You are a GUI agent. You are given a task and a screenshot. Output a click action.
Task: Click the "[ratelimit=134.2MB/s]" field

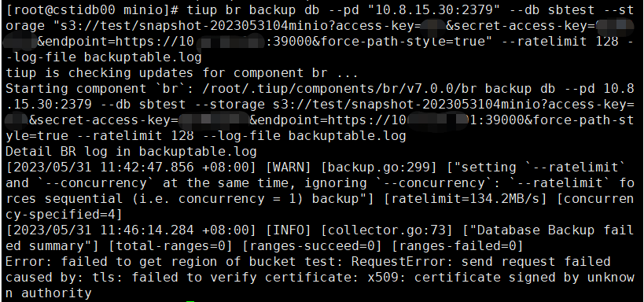pyautogui.click(x=466, y=199)
